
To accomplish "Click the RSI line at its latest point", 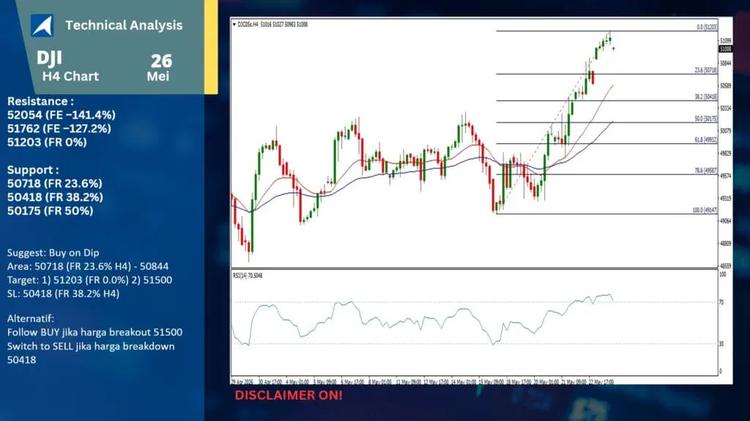I will [x=613, y=300].
